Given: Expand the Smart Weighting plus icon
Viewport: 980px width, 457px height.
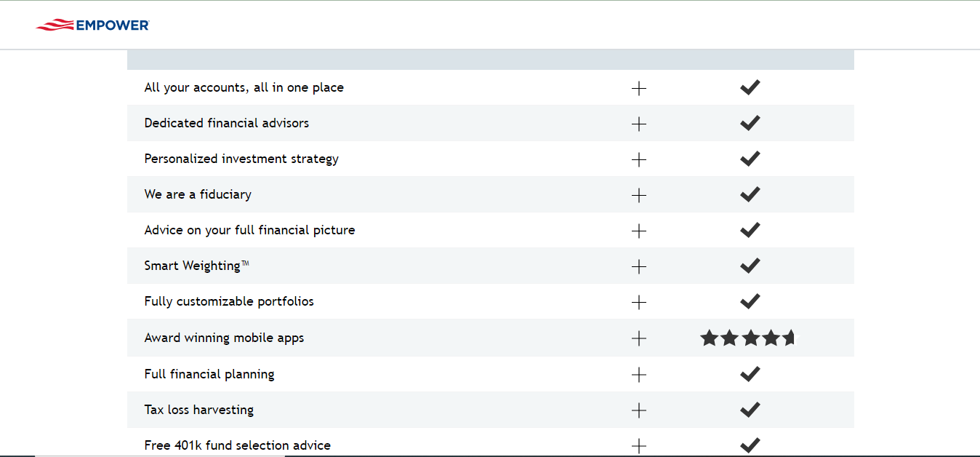Looking at the screenshot, I should (x=638, y=266).
